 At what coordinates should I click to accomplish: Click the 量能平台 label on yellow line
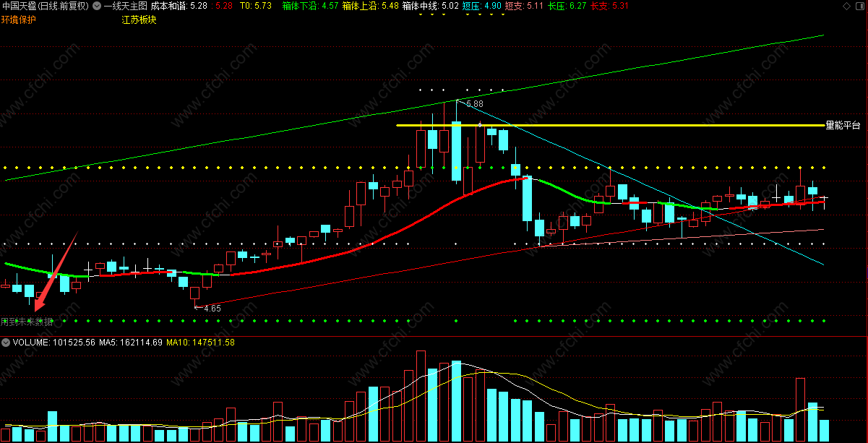click(843, 125)
